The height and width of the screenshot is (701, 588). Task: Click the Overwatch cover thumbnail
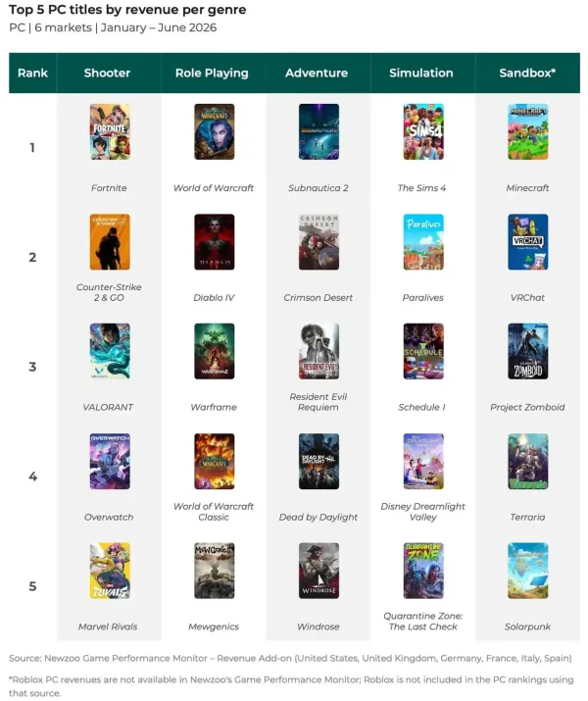(110, 462)
